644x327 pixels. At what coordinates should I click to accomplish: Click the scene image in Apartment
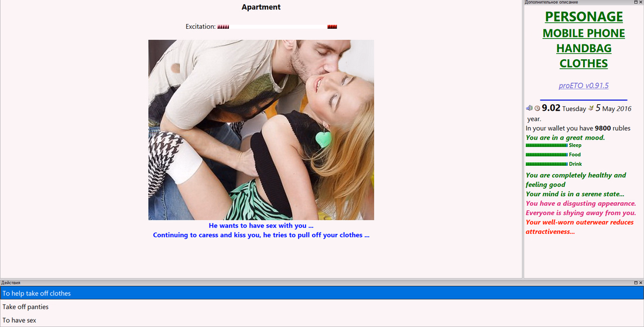click(x=261, y=130)
